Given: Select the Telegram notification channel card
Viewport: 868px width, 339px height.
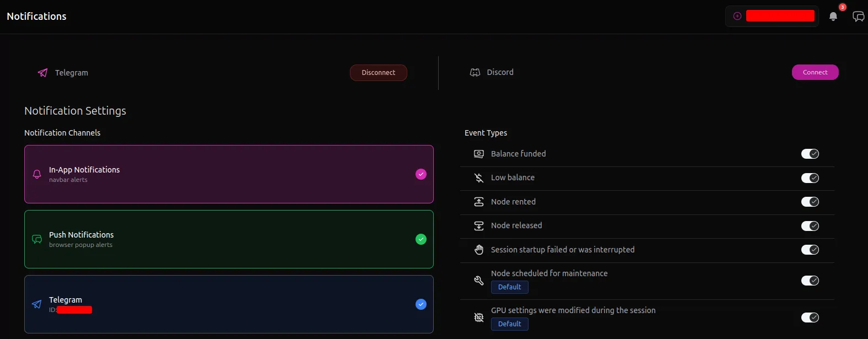Looking at the screenshot, I should [229, 304].
